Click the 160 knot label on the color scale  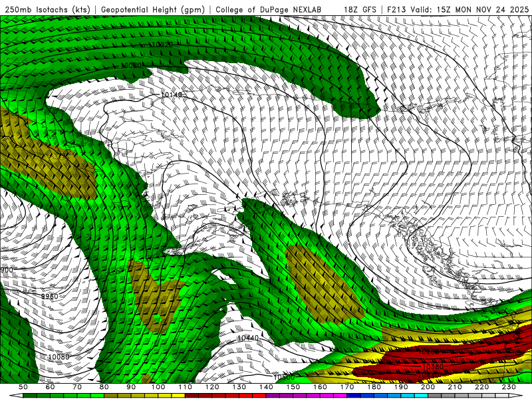(321, 387)
